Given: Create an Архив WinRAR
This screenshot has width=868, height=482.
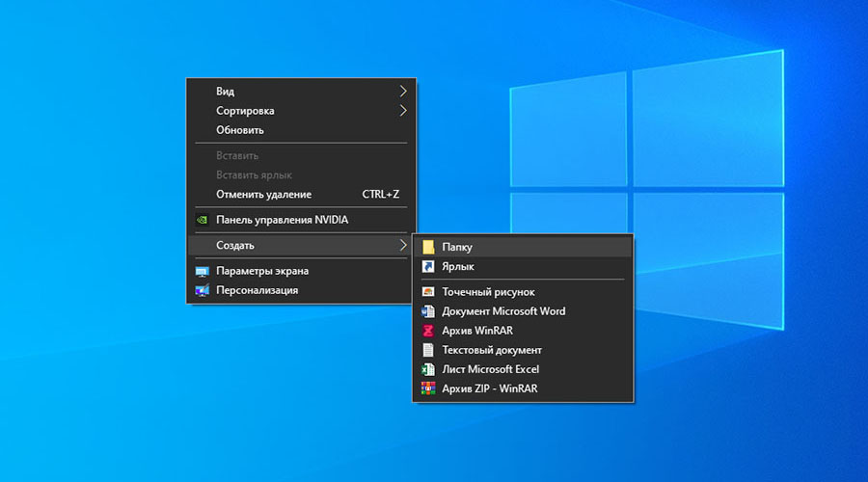Looking at the screenshot, I should [x=523, y=331].
